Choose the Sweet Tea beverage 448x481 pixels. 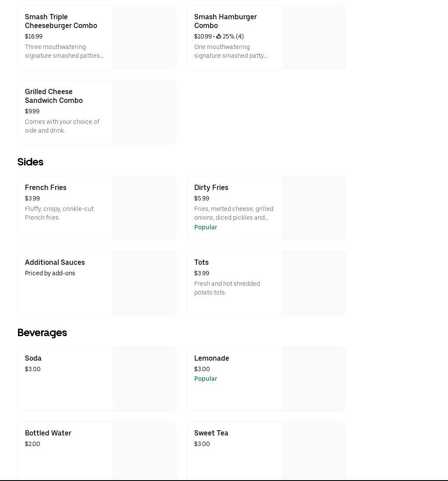(x=211, y=433)
